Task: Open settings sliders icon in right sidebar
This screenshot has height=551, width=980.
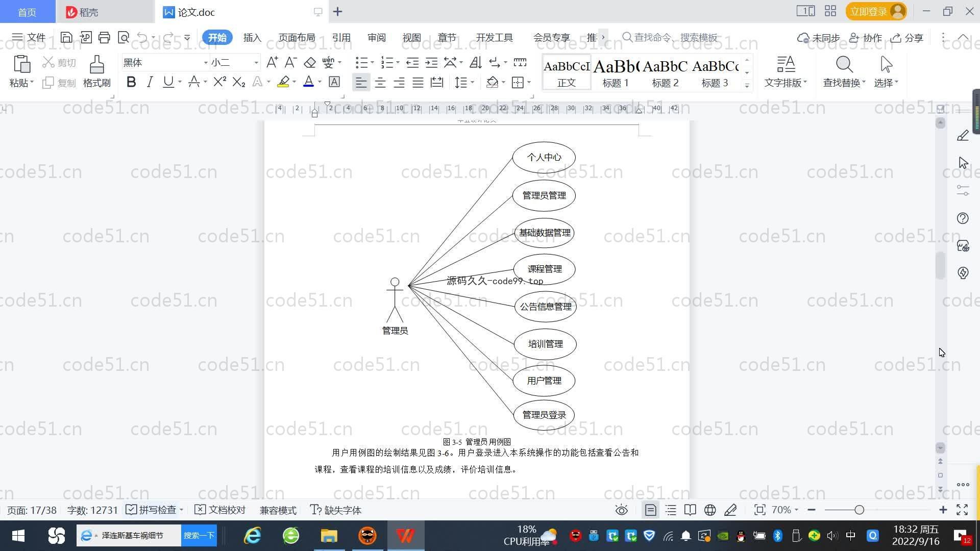Action: 963,190
